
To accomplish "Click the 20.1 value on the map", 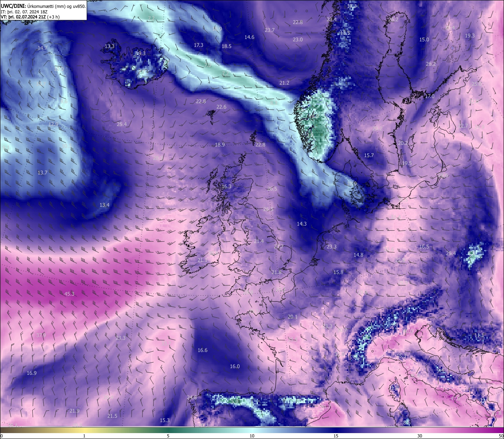I will pos(293,317).
